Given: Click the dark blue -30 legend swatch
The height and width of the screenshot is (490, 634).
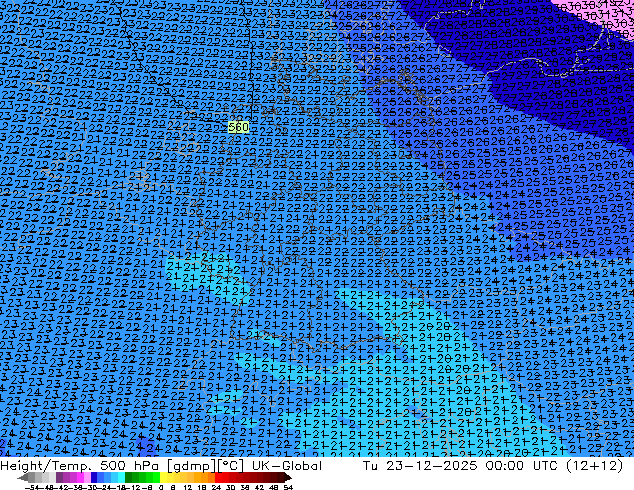Looking at the screenshot, I should [94, 478].
